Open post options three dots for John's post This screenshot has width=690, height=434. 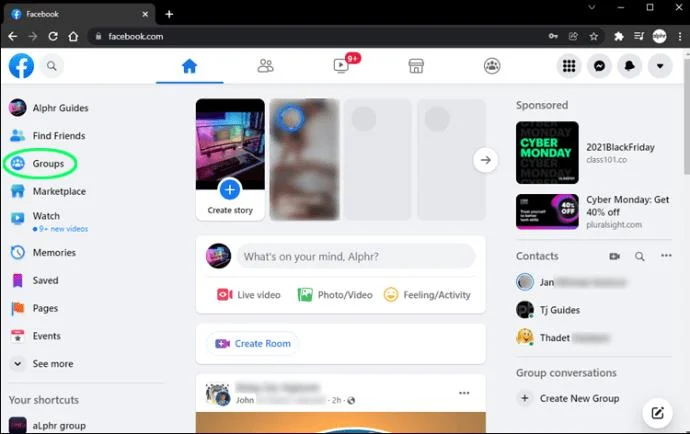coord(464,393)
